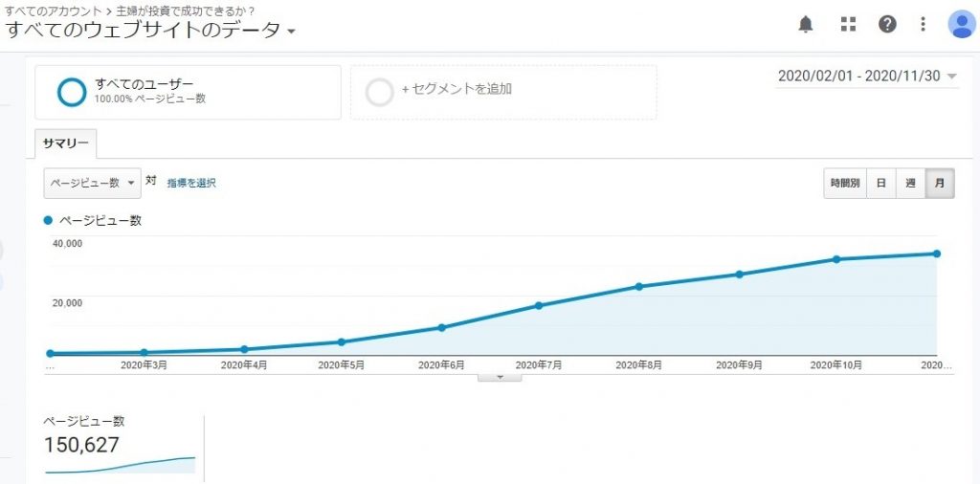Click the 主婦が投資で成功できるか？ breadcrumb
980x484 pixels.
186,10
